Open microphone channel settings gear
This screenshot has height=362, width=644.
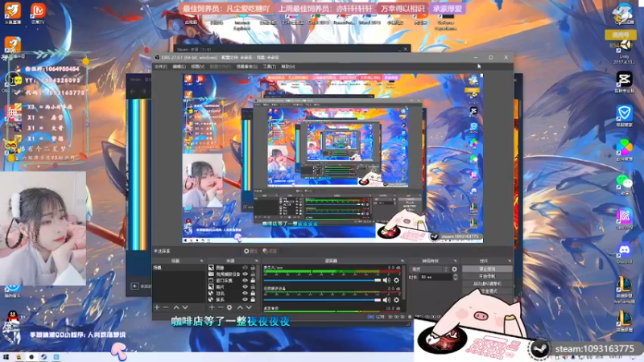click(x=396, y=280)
